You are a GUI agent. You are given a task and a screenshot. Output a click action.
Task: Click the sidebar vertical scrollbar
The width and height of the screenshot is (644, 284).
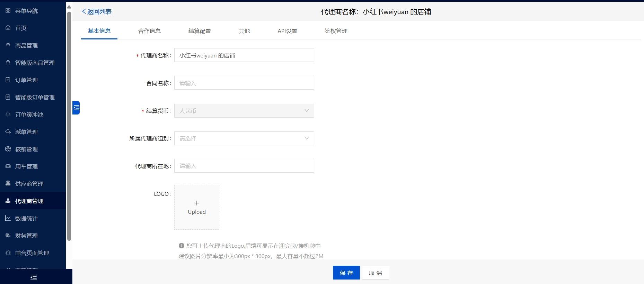point(69,126)
